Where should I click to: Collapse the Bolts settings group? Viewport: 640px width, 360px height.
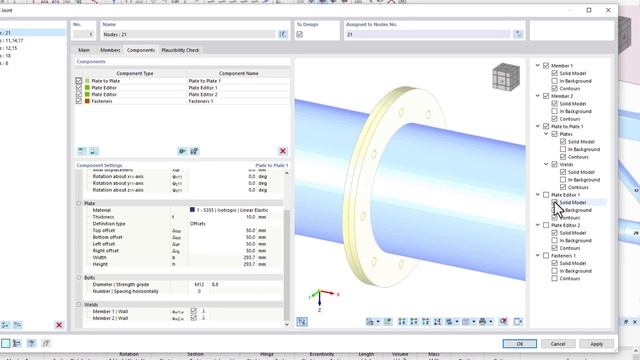click(79, 278)
